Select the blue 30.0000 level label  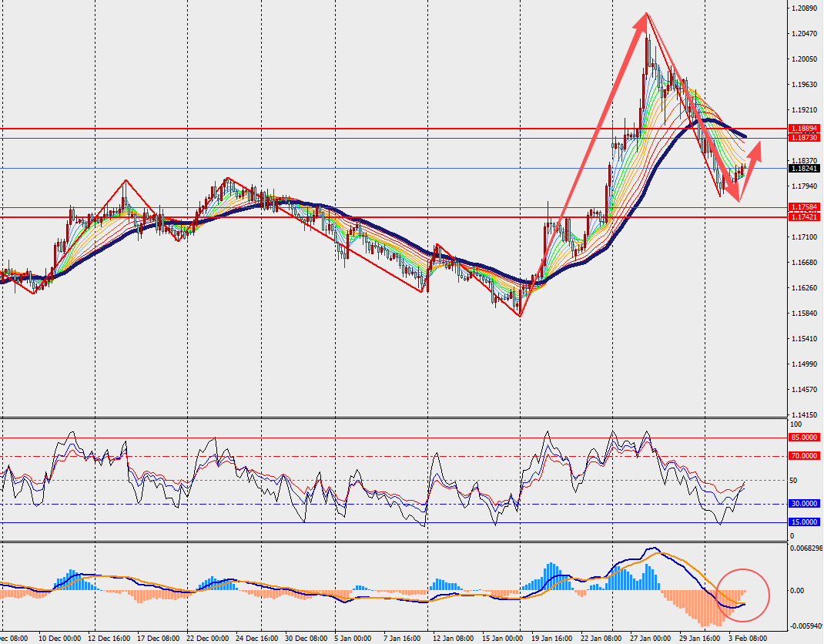[x=803, y=504]
